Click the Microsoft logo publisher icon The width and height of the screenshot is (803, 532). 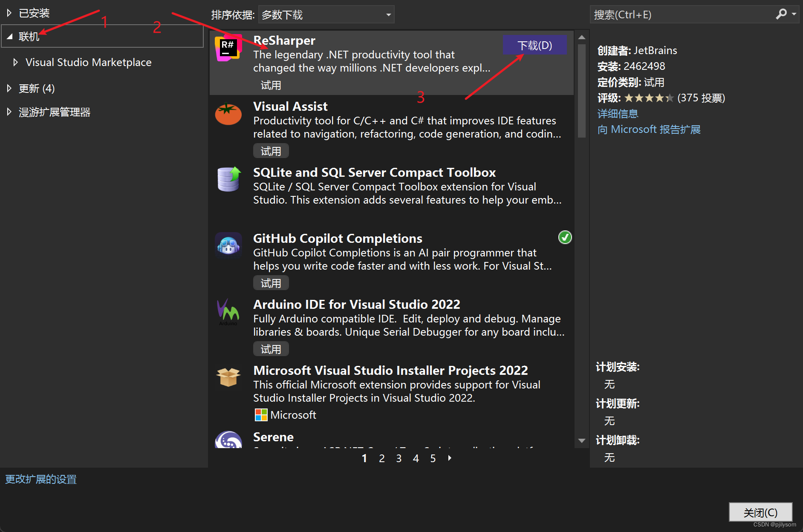(x=261, y=415)
